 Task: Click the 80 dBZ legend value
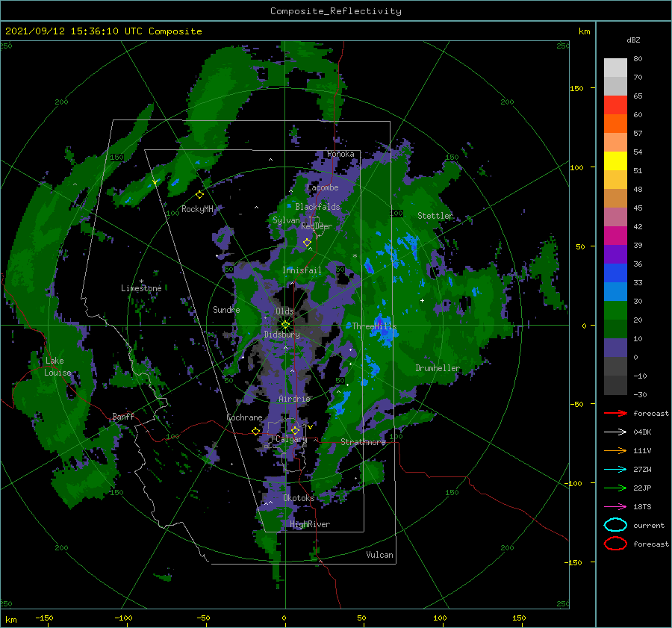coord(638,59)
